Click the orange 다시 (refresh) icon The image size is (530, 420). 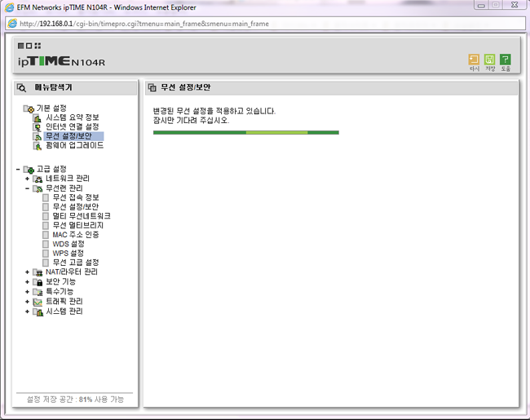[x=474, y=60]
